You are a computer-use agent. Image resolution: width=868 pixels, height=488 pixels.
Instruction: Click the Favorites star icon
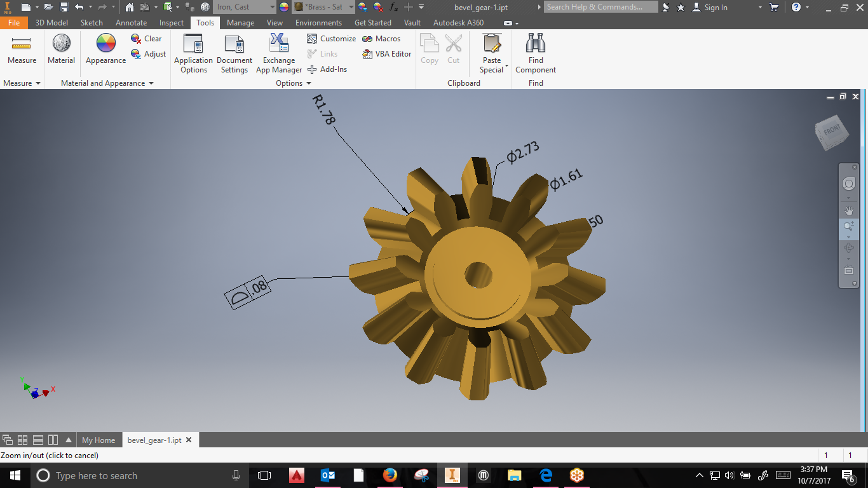(x=681, y=7)
